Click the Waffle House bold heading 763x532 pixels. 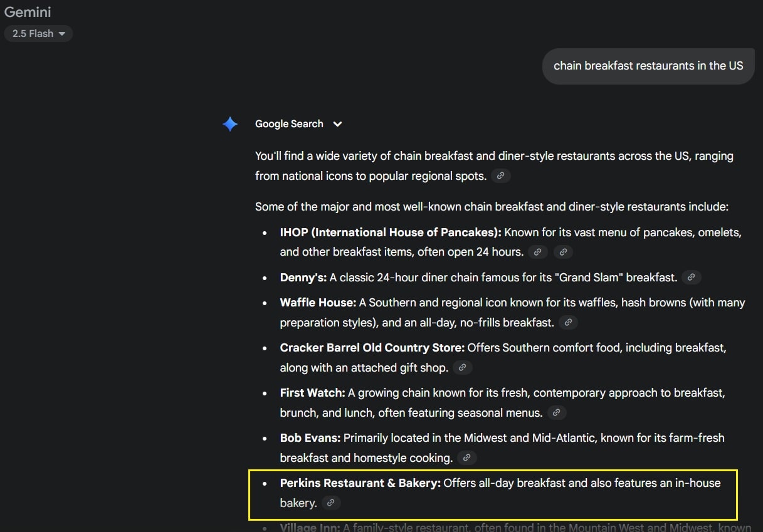pos(318,303)
